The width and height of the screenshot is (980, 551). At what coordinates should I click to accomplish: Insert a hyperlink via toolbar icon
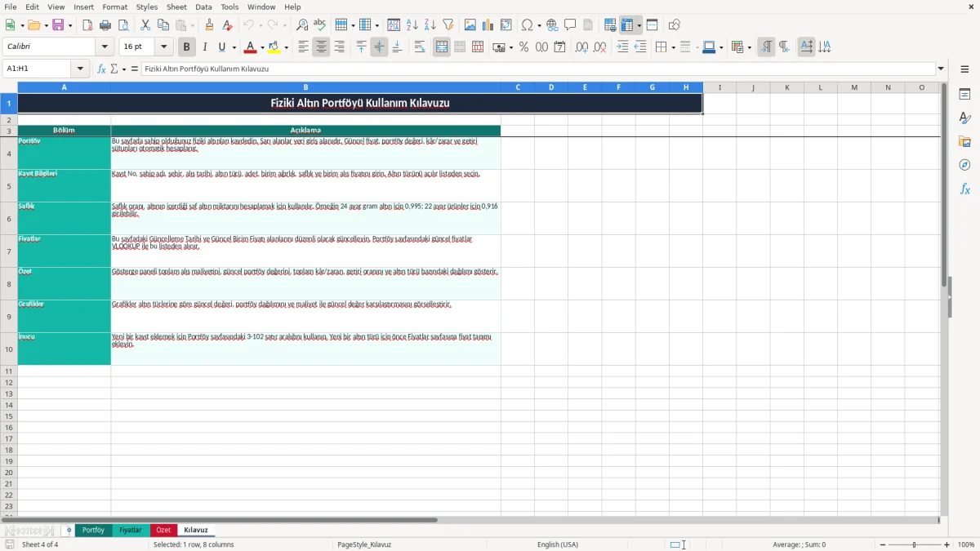[x=552, y=25]
